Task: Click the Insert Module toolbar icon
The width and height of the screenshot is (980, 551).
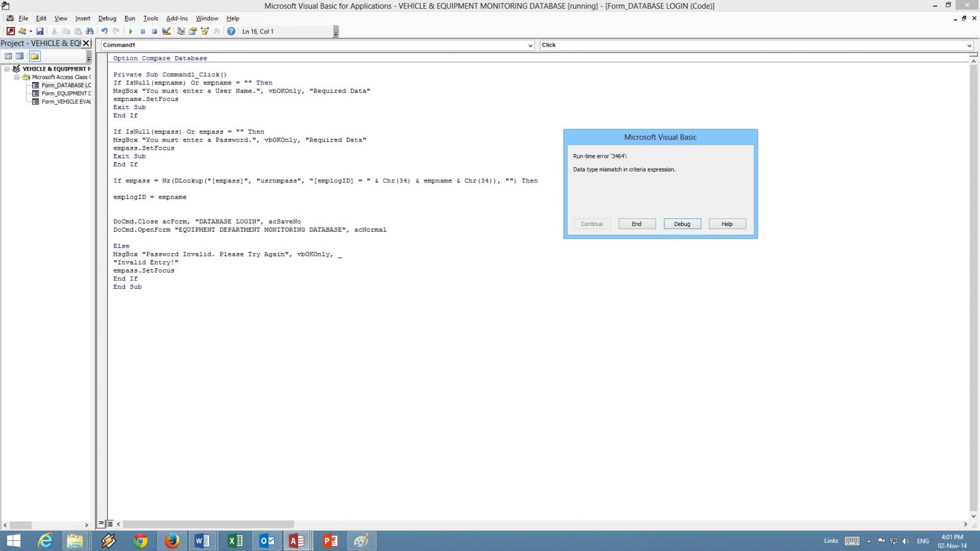Action: pos(22,31)
